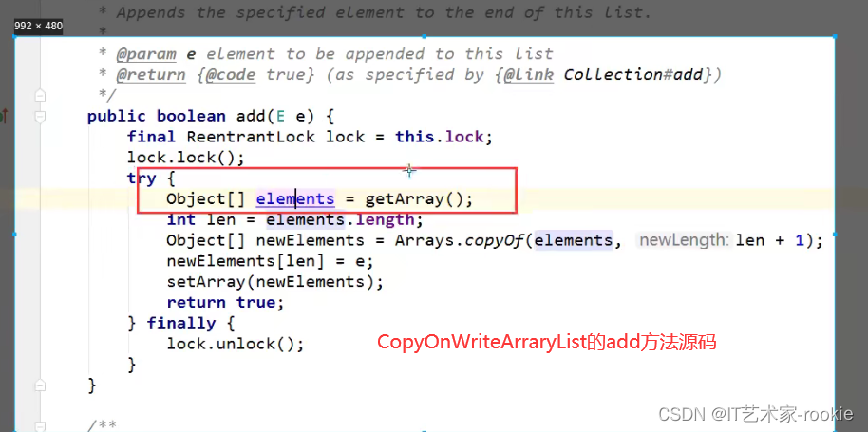Click the '992 × 480' selection size label
868x432 pixels.
[38, 26]
